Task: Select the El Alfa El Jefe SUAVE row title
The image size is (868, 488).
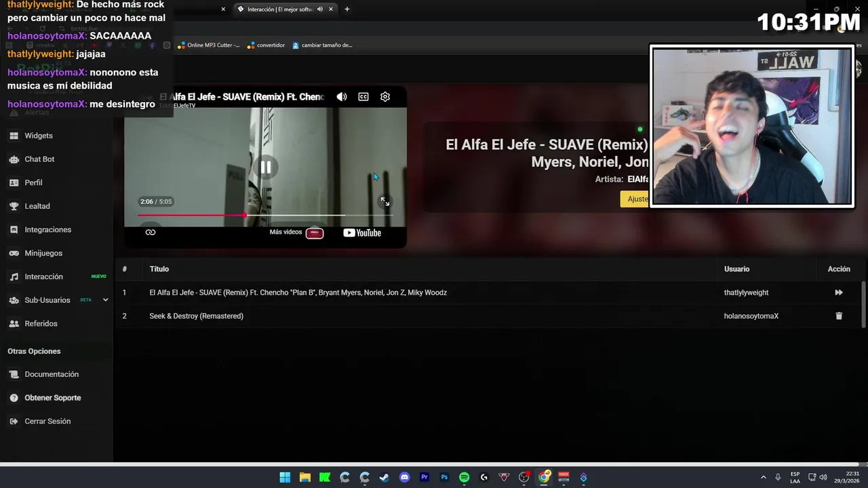Action: click(298, 293)
